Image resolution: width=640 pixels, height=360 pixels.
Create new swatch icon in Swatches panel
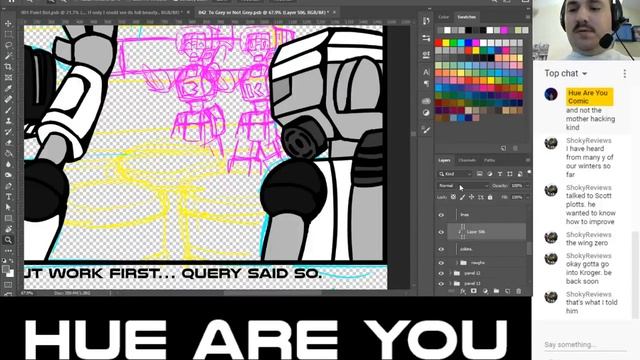(x=503, y=148)
